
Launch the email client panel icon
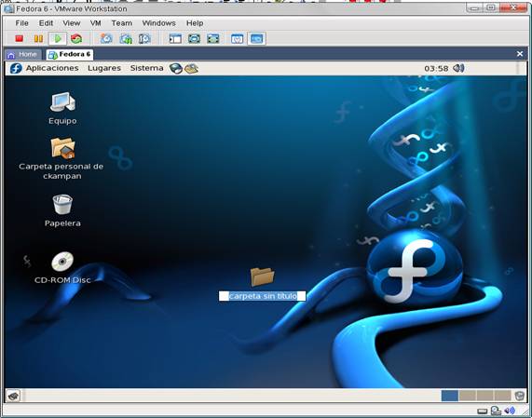click(191, 69)
